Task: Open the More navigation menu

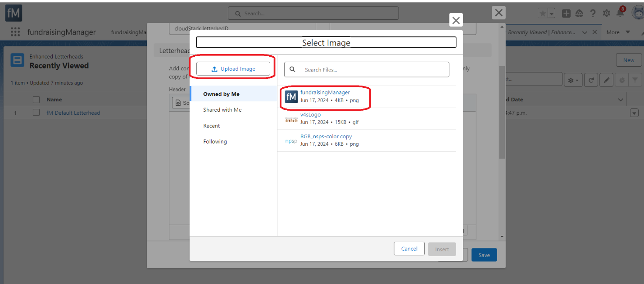Action: 618,32
